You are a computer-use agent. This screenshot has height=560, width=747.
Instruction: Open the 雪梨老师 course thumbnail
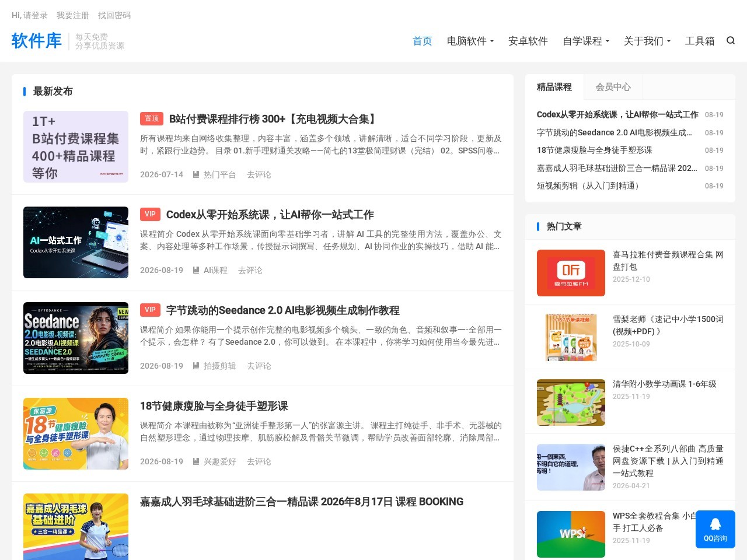coord(571,338)
